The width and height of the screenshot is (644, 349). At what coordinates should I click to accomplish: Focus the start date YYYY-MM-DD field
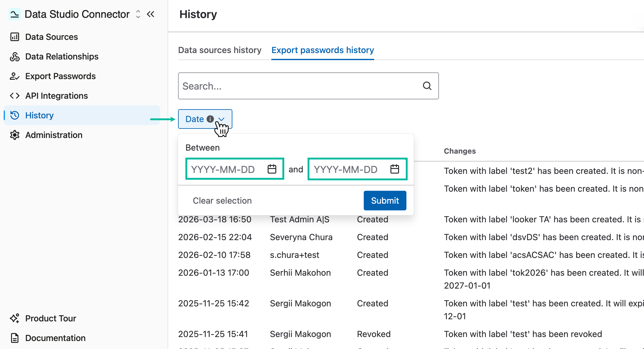tap(235, 169)
